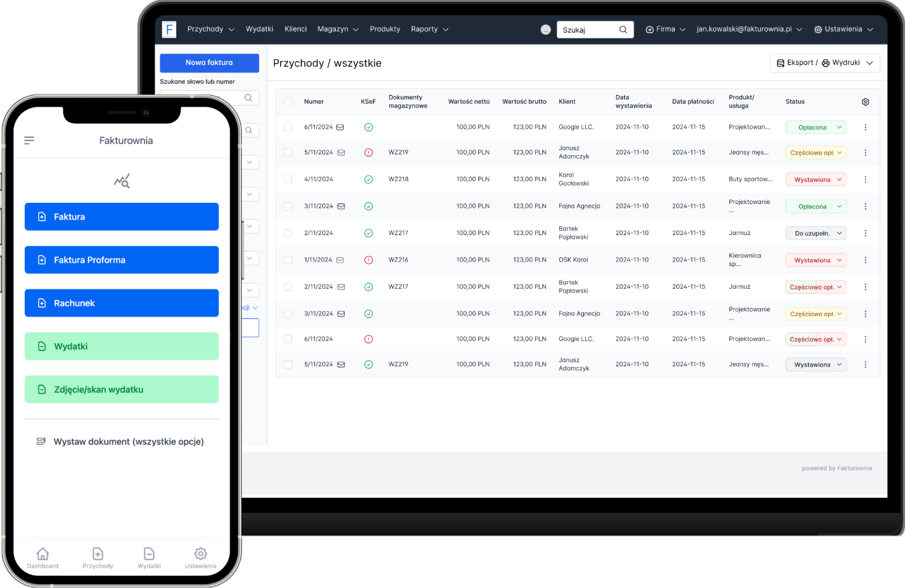Select checkbox for invoice 1/11/2024
905x588 pixels.
(x=288, y=260)
